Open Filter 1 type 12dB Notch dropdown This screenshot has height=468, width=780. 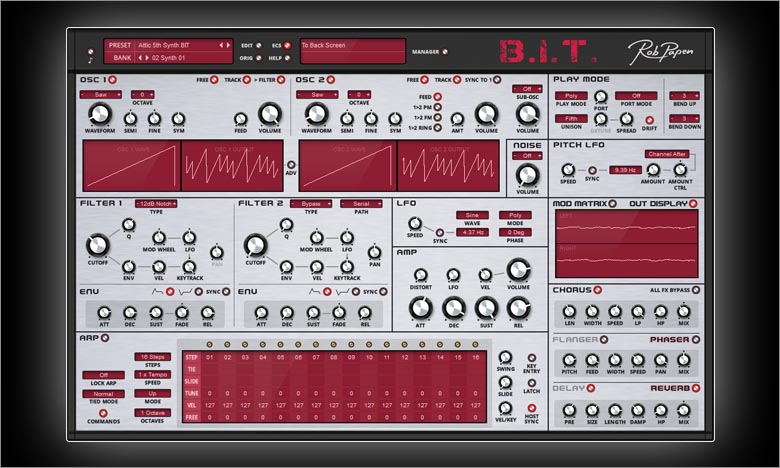tap(156, 204)
